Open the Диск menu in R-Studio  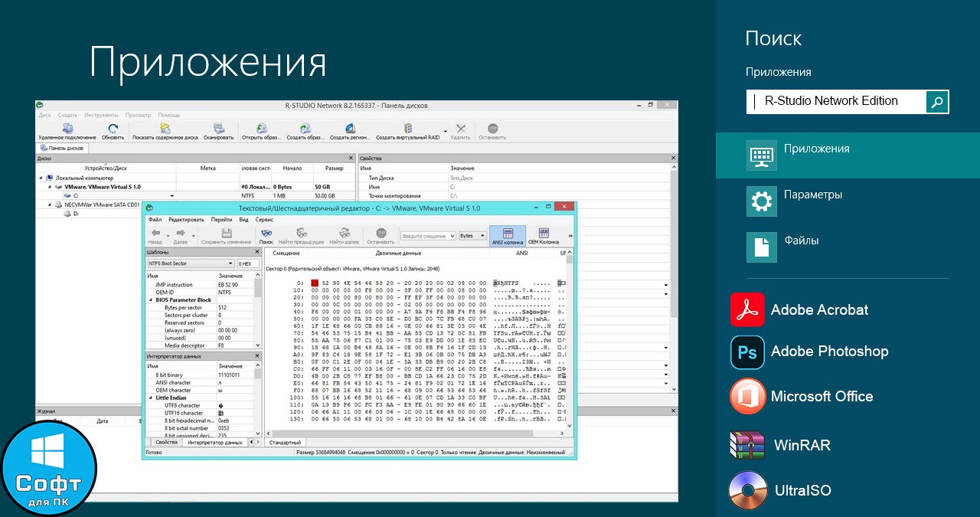[x=44, y=115]
